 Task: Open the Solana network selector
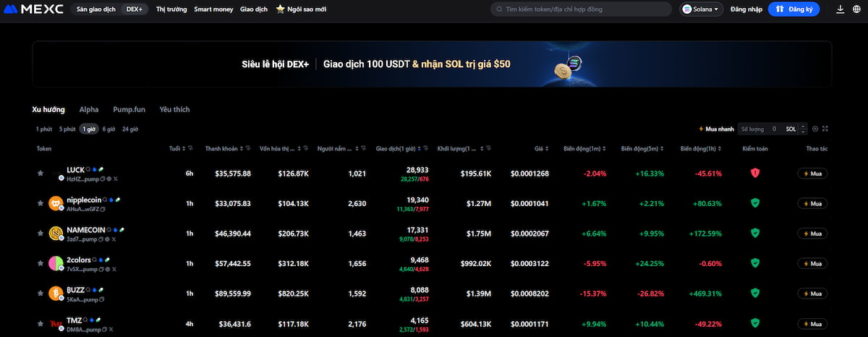pos(702,9)
